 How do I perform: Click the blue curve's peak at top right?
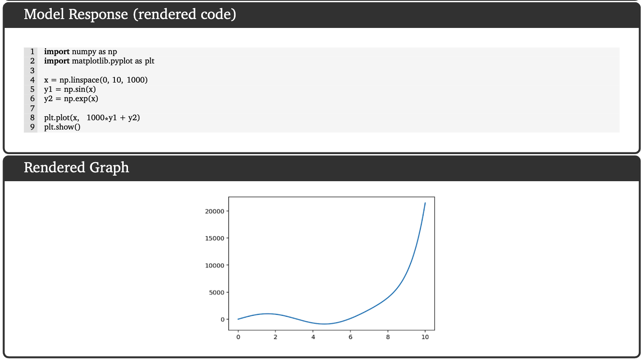click(x=425, y=203)
